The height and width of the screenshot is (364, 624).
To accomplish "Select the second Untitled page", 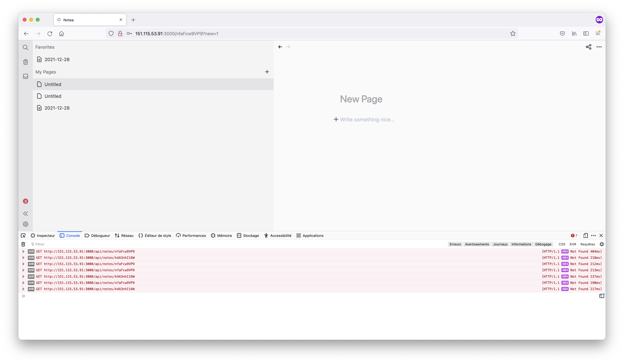I will pyautogui.click(x=53, y=96).
